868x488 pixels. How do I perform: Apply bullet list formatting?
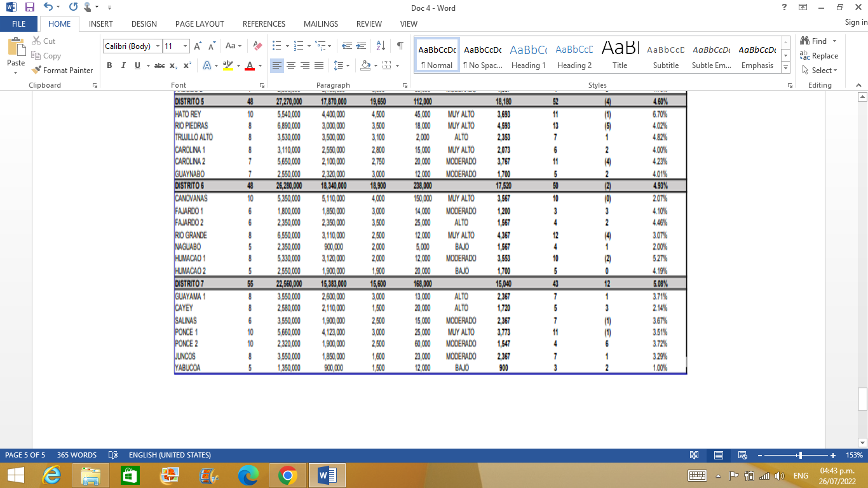click(x=276, y=46)
